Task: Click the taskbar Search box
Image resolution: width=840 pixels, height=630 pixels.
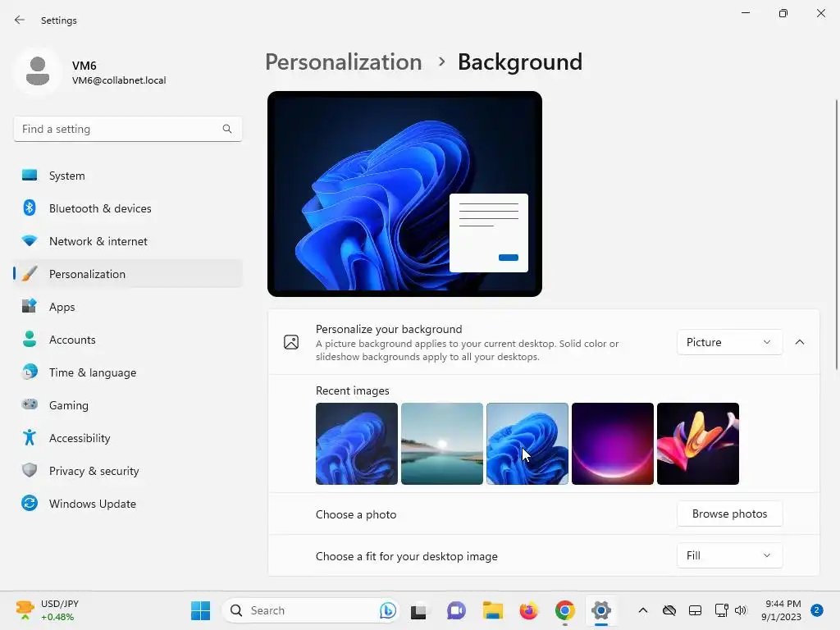Action: [310, 610]
